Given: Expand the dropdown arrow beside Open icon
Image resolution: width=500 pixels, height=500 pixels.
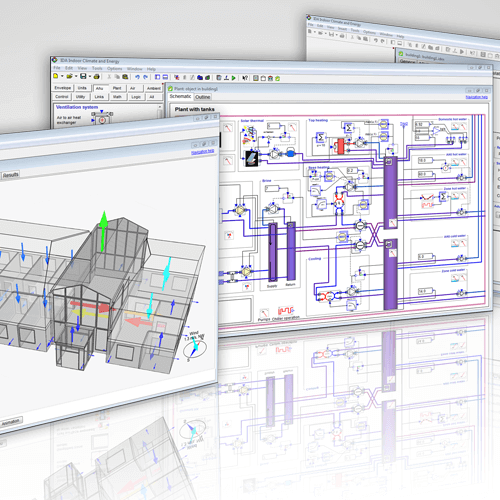Looking at the screenshot, I should coord(76,76).
